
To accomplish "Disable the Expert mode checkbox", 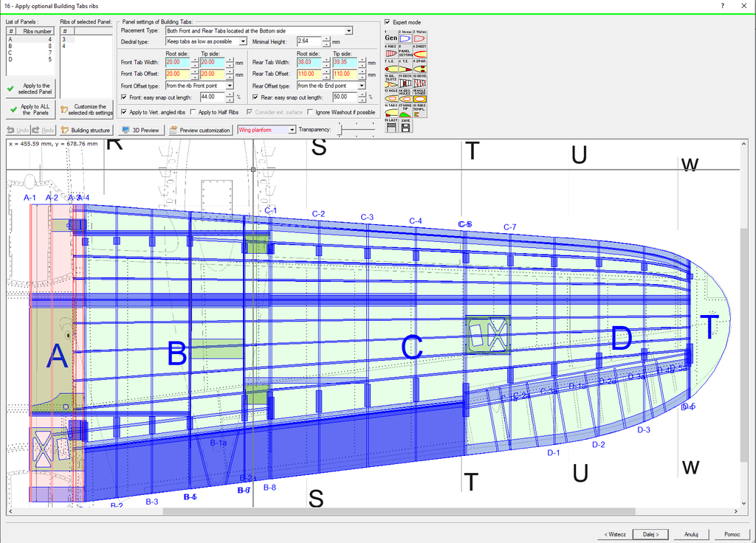I will [x=388, y=22].
